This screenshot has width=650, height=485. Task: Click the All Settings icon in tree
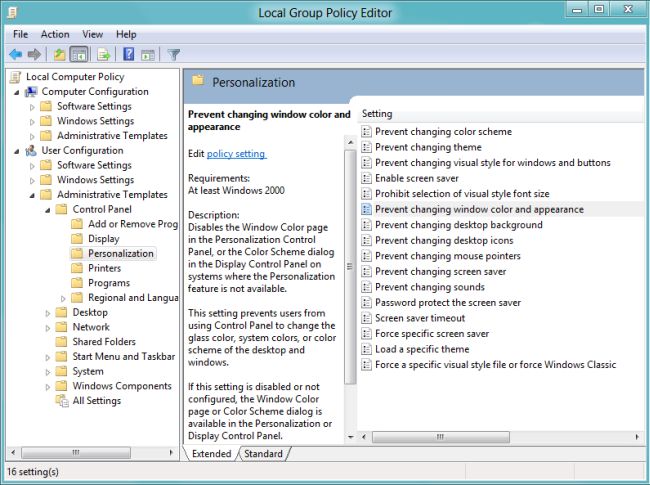(x=62, y=400)
